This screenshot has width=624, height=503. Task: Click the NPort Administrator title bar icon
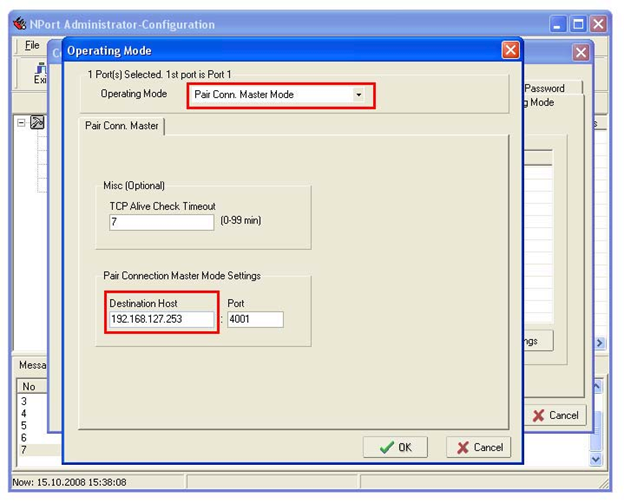point(19,24)
